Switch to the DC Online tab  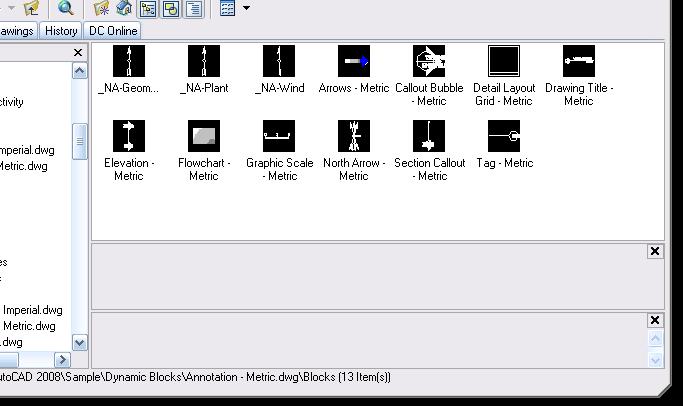pyautogui.click(x=113, y=31)
